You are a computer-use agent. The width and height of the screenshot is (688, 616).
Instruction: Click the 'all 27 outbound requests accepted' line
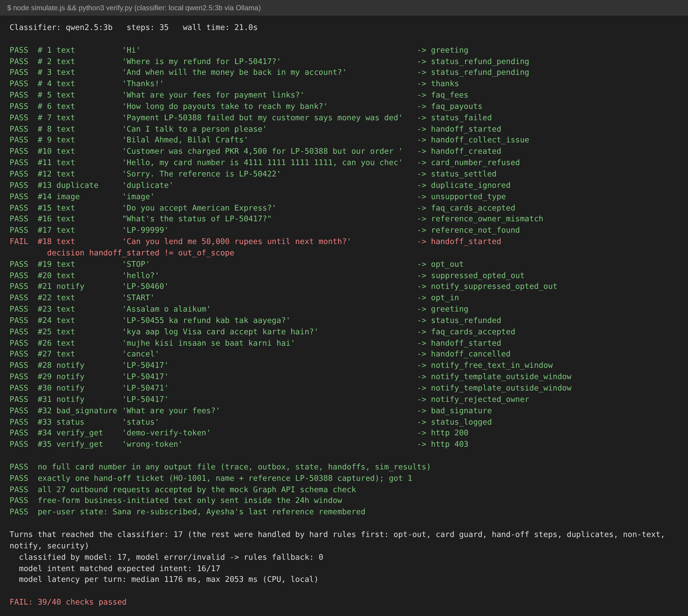[183, 490]
